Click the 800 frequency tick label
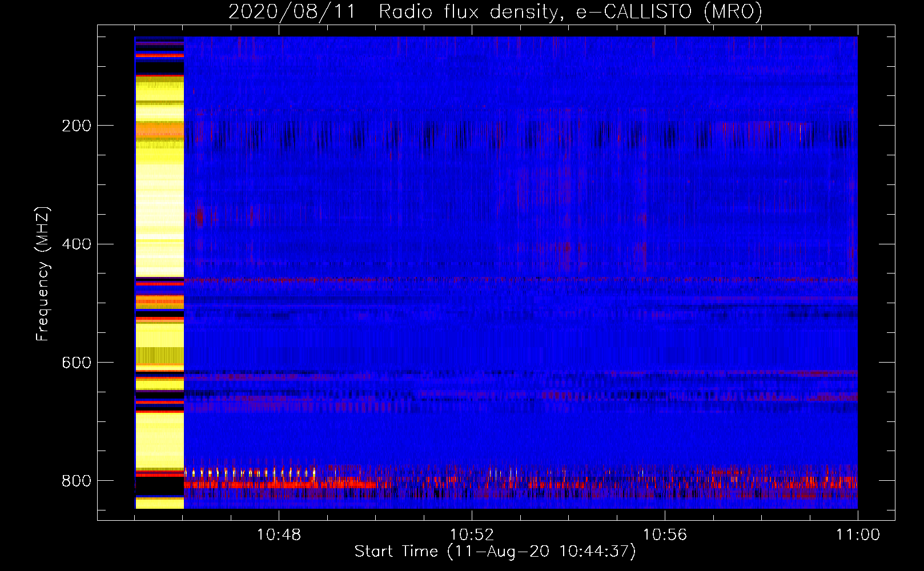 [x=77, y=481]
